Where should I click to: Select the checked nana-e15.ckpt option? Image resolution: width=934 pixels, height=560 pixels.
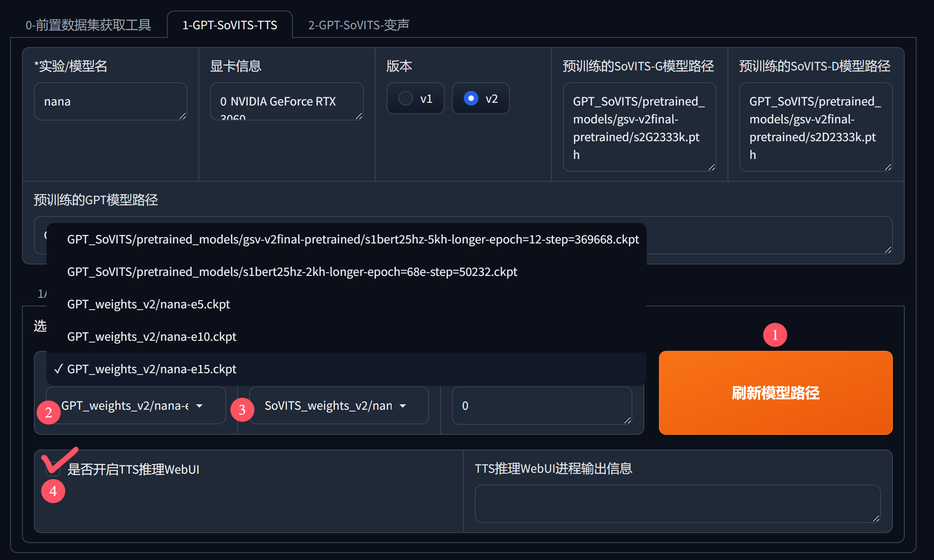(152, 369)
